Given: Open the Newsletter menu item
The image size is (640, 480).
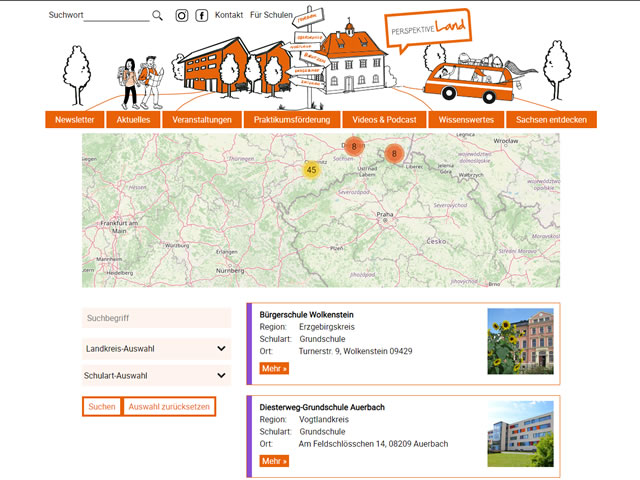Looking at the screenshot, I should (x=74, y=120).
